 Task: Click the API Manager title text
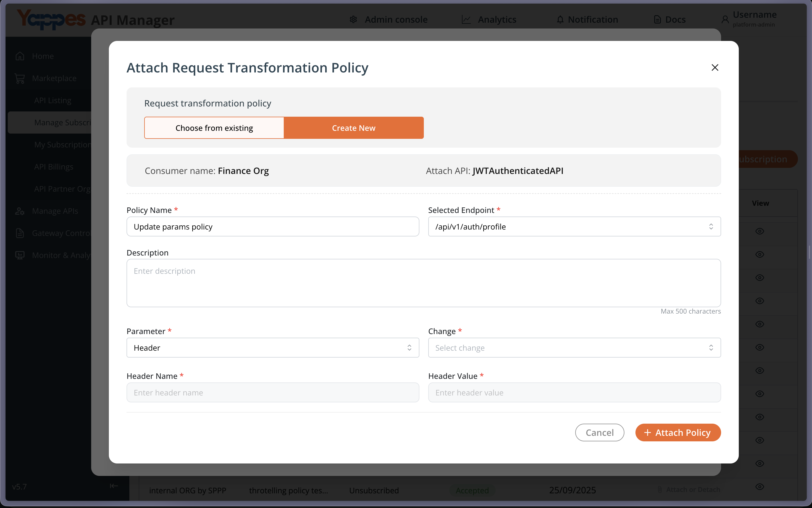coord(133,20)
